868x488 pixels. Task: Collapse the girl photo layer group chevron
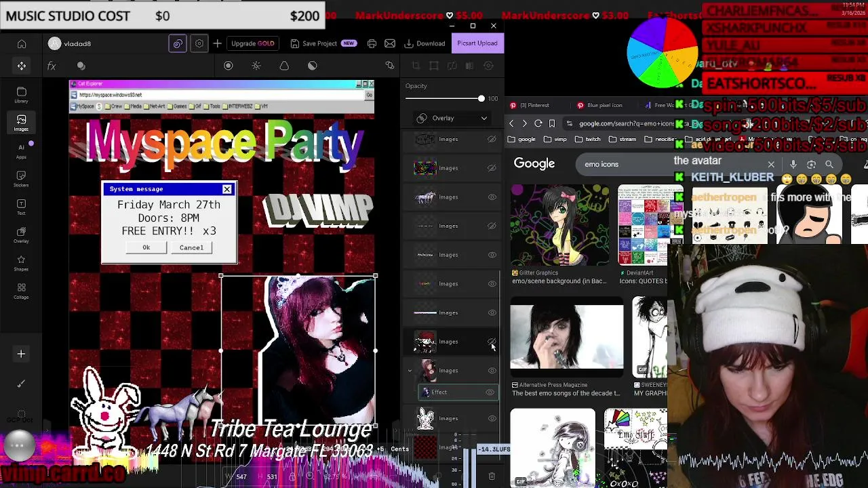pyautogui.click(x=410, y=371)
